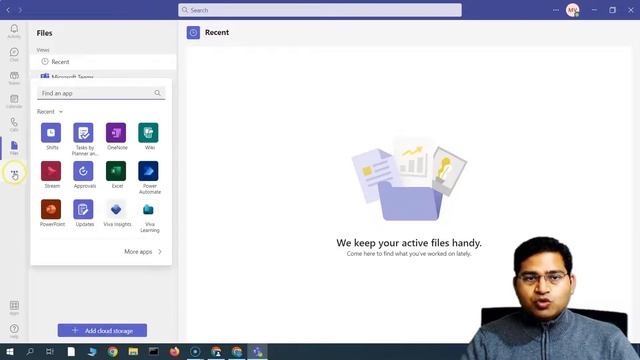Open Task View on taskbar
This screenshot has height=360, width=640.
click(50, 352)
